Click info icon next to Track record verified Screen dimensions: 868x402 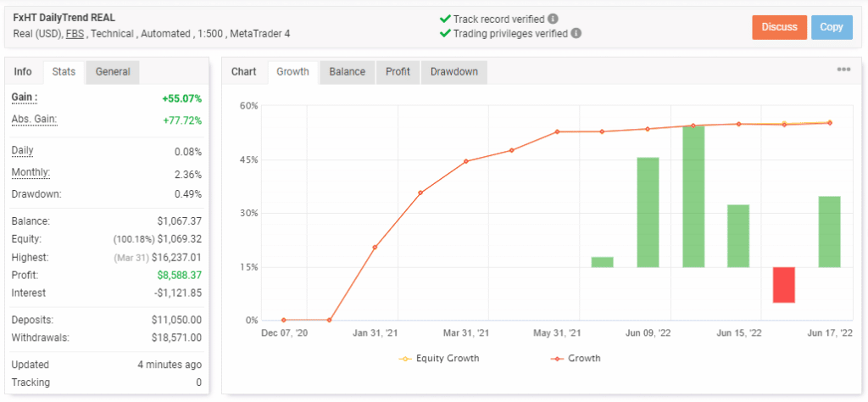coord(554,19)
